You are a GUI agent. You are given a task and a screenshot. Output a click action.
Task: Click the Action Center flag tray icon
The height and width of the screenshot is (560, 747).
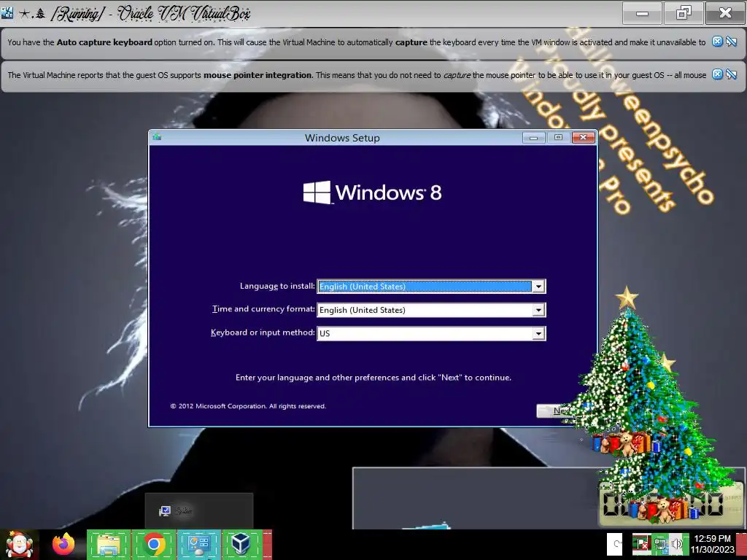pyautogui.click(x=642, y=544)
